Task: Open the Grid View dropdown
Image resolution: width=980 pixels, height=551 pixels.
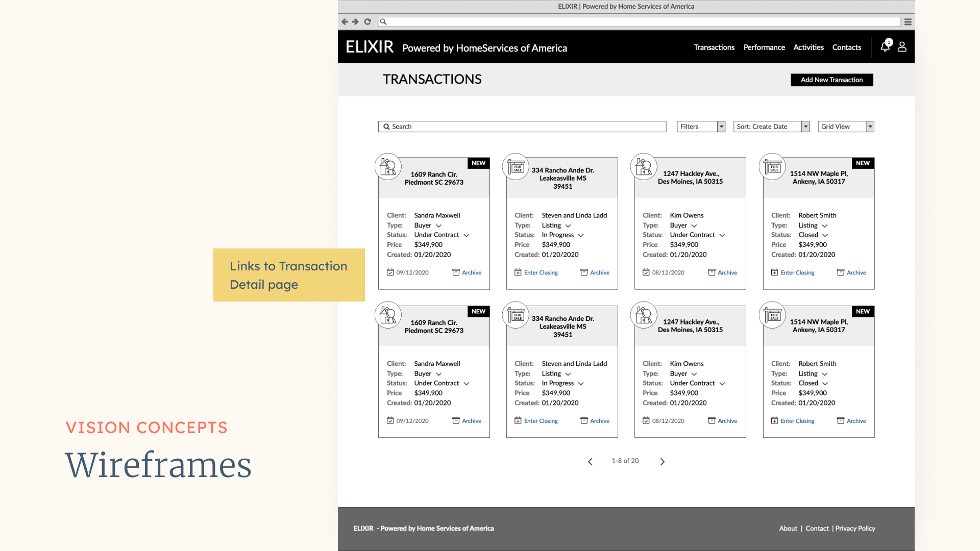Action: [x=845, y=127]
